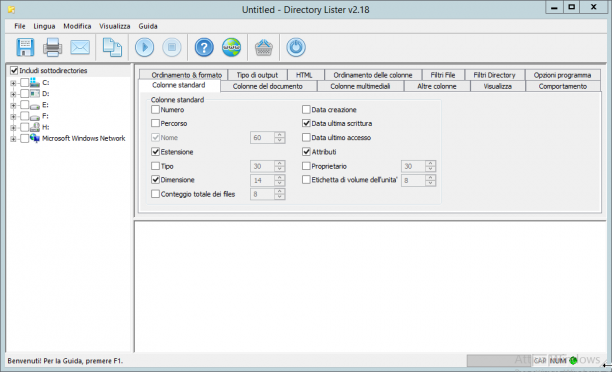Uncheck the Estensione column checkbox
The width and height of the screenshot is (612, 372).
(155, 151)
